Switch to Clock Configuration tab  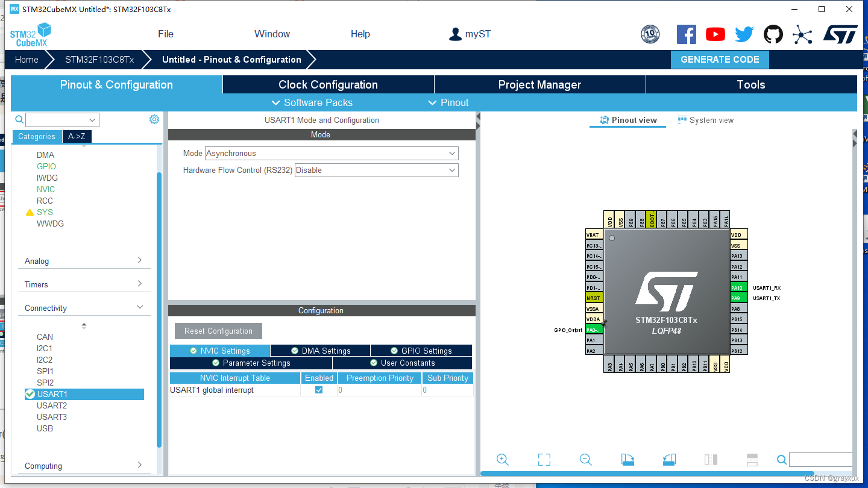[x=328, y=85]
